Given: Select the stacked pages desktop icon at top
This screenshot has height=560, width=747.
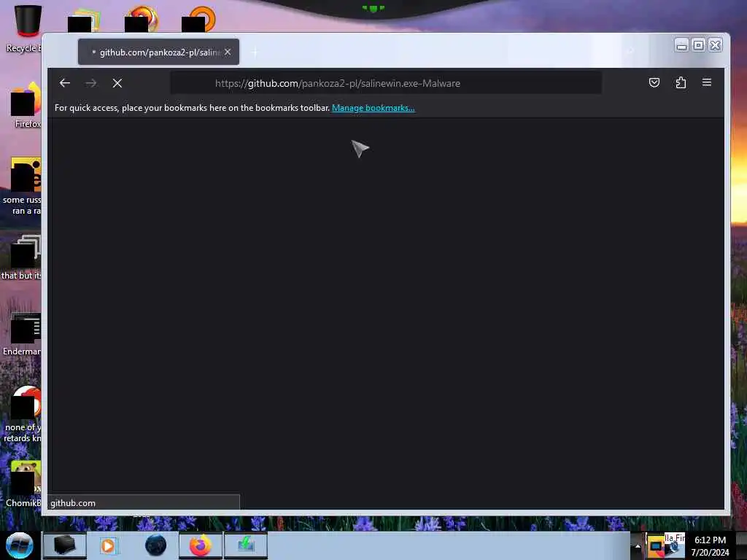Looking at the screenshot, I should click(x=85, y=20).
